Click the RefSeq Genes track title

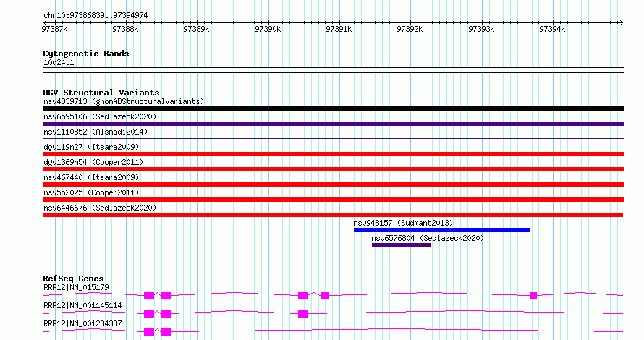(73, 279)
